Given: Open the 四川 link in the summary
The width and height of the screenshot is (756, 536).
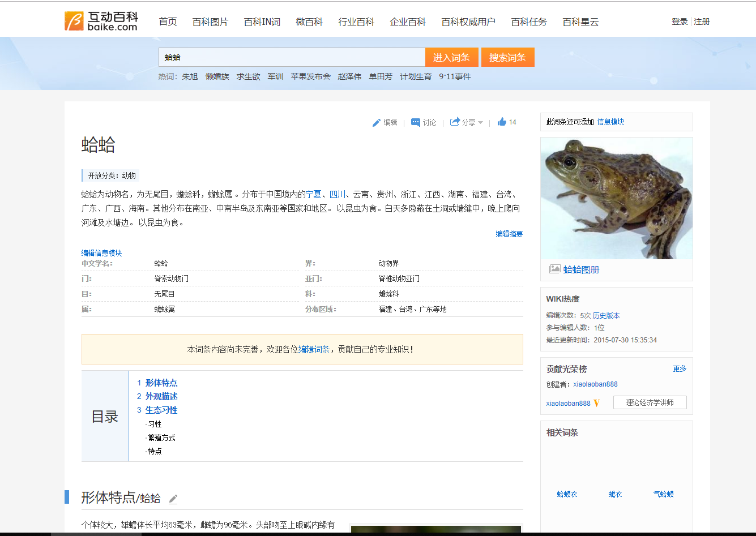Looking at the screenshot, I should point(338,194).
